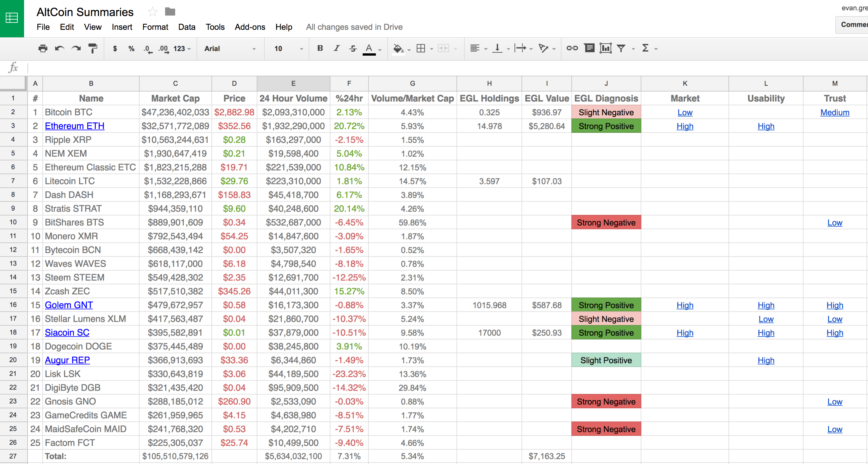Apply currency format with dollar icon
The height and width of the screenshot is (464, 868).
(115, 48)
